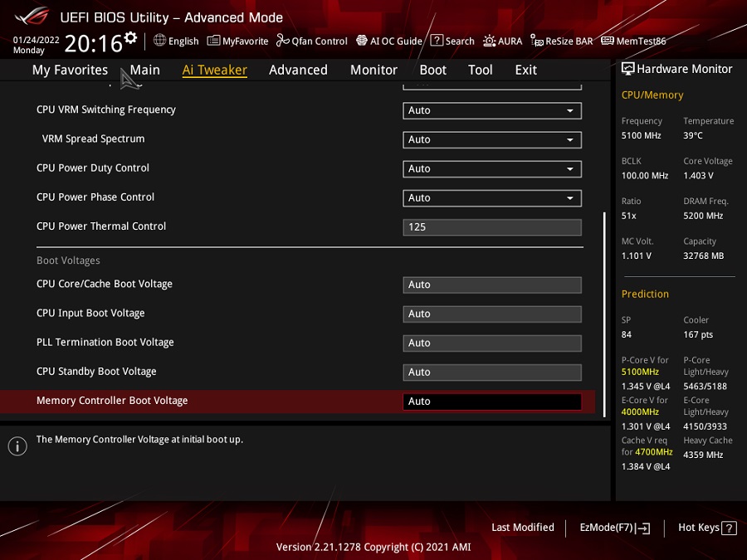Open the MyFavorite list icon

click(213, 41)
